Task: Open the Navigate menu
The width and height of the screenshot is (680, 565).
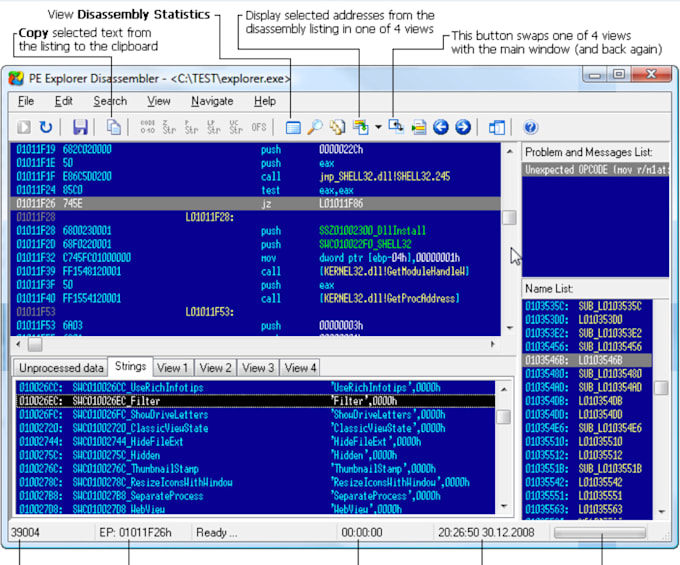Action: 212,101
